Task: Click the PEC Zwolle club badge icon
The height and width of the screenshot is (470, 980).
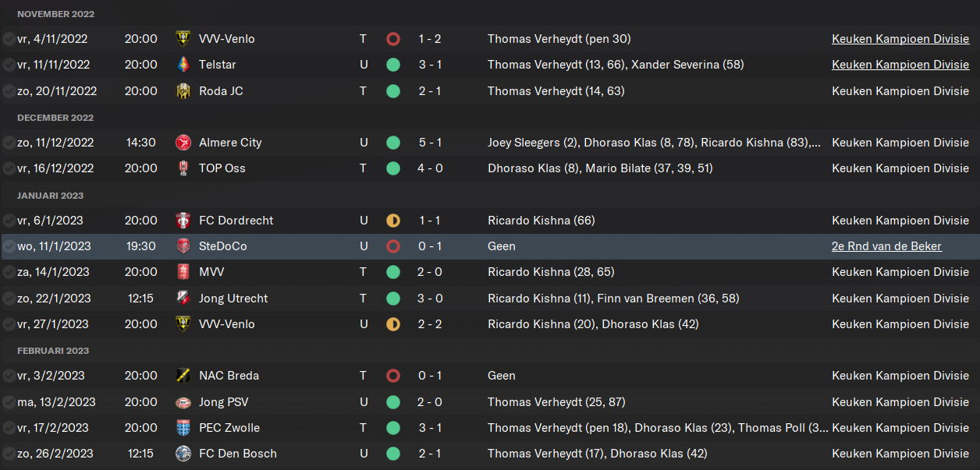Action: (x=183, y=428)
